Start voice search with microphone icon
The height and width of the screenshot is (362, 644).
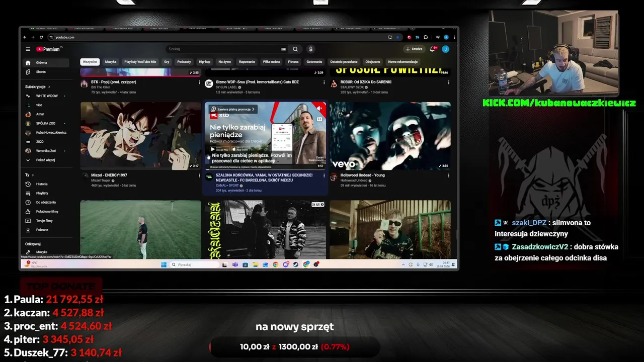pyautogui.click(x=311, y=49)
